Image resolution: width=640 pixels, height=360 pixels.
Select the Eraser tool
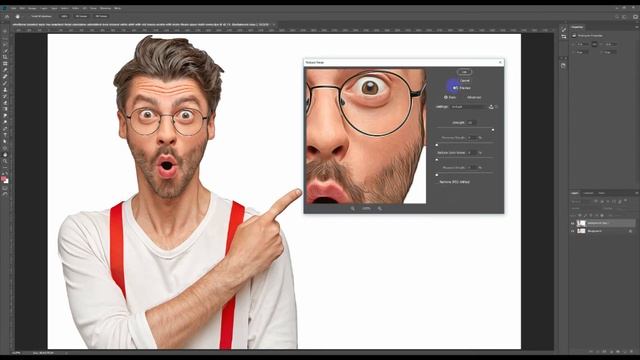pos(5,102)
